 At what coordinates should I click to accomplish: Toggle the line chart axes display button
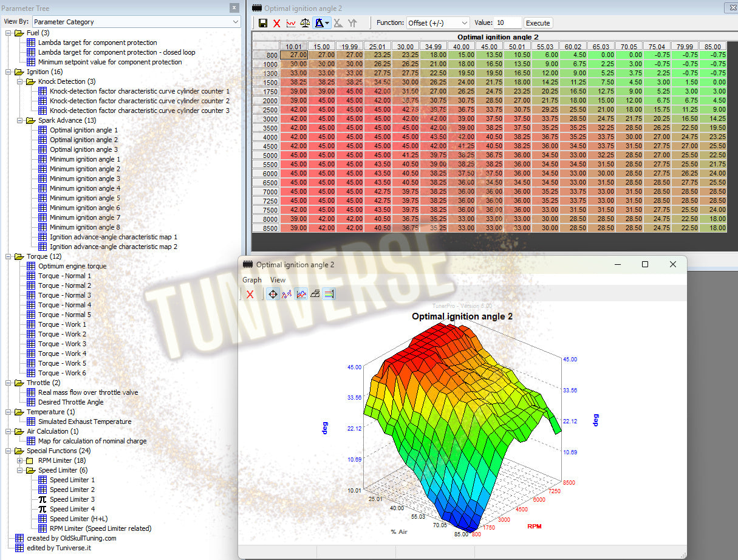[x=301, y=294]
